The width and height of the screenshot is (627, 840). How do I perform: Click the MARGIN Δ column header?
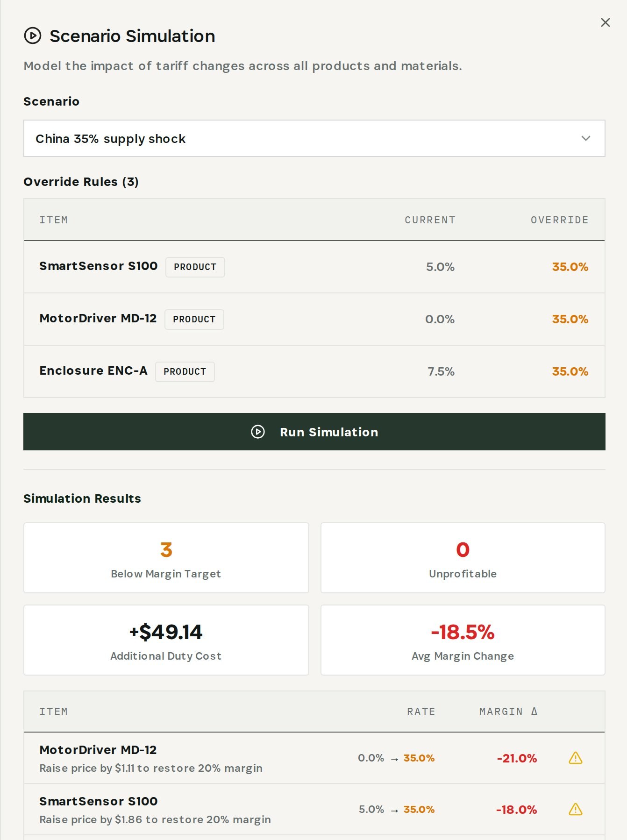click(508, 712)
